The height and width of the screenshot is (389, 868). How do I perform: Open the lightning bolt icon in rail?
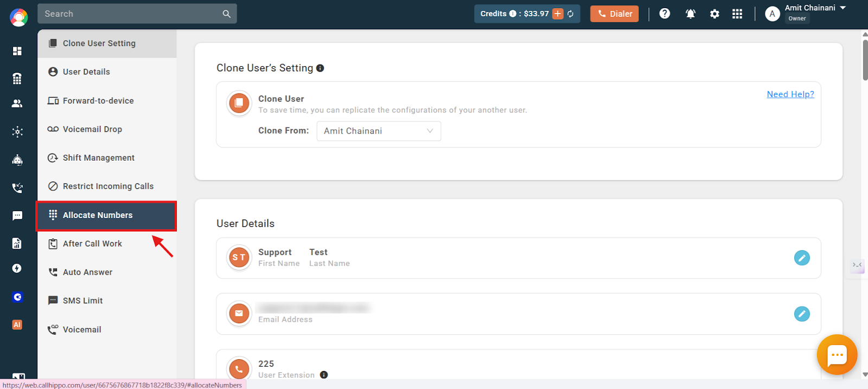coord(17,269)
